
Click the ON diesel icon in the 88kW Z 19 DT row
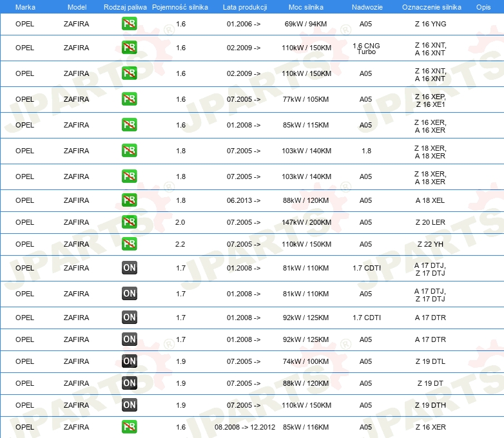pyautogui.click(x=129, y=383)
